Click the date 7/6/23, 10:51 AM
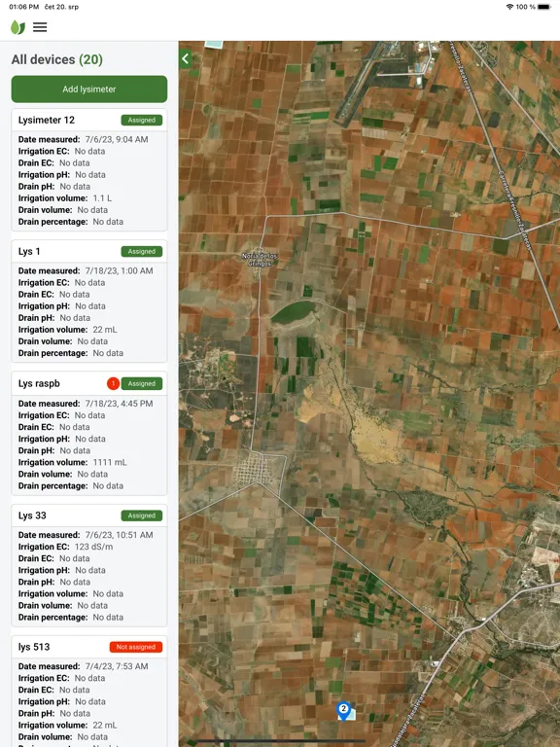 click(x=119, y=535)
